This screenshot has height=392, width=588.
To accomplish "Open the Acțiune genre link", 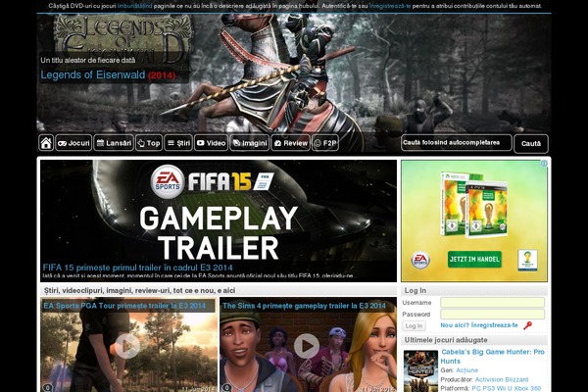I will point(466,370).
